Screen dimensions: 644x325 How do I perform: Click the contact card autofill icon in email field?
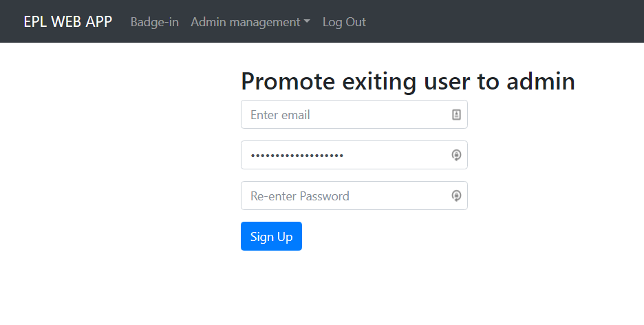click(x=456, y=114)
